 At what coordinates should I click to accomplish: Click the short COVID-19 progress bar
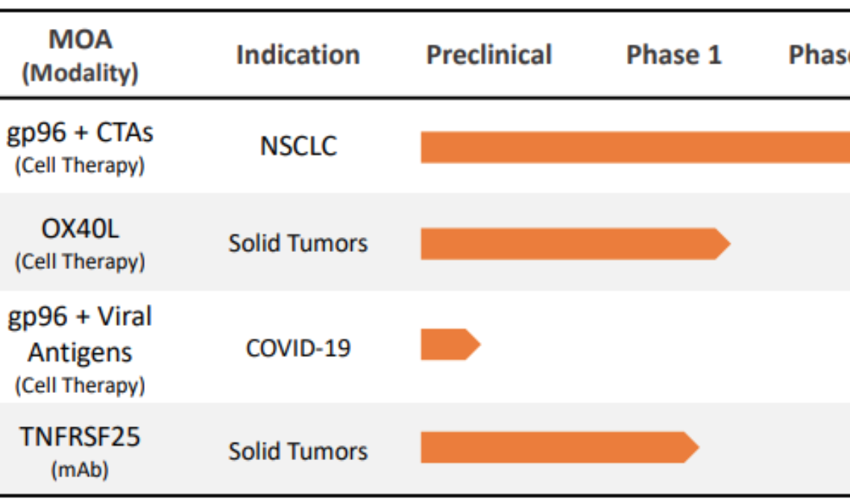447,344
